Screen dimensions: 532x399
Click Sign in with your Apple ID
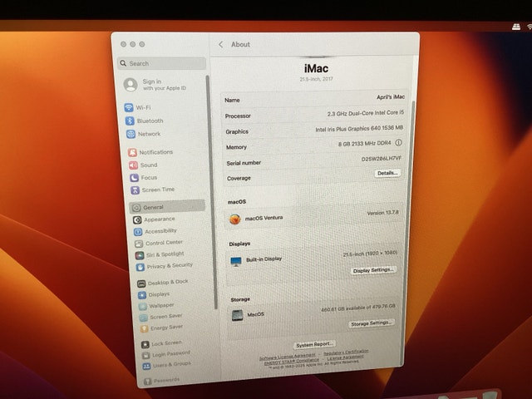(165, 85)
